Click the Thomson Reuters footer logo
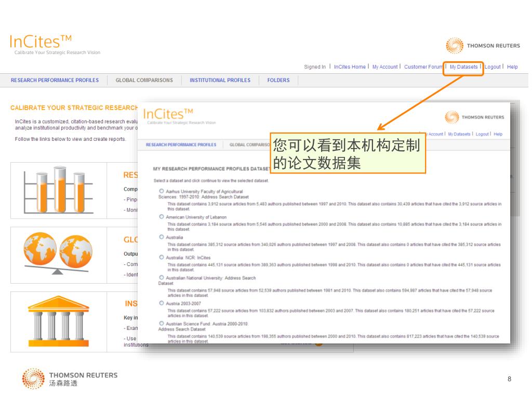The height and width of the screenshot is (399, 532). (70, 379)
